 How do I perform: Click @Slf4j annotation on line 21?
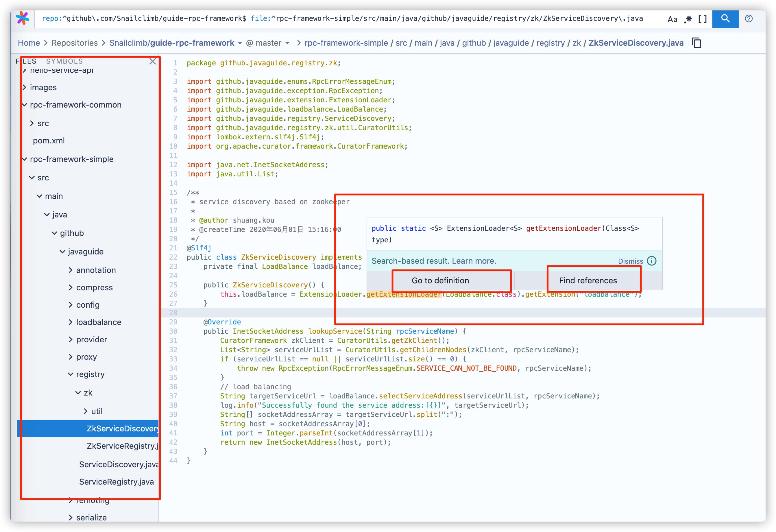[199, 248]
